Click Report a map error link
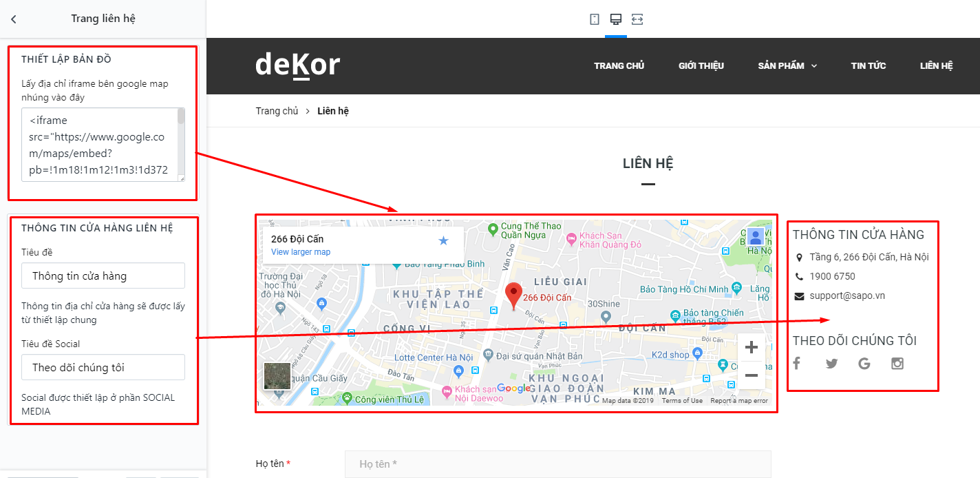Viewport: 980px width, 478px height. [x=739, y=401]
